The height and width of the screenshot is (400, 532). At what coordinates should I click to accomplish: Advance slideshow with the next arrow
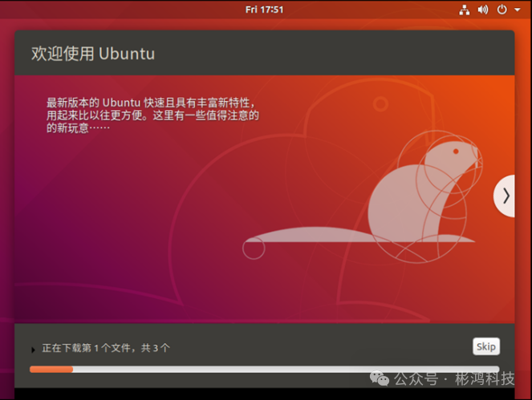(505, 196)
